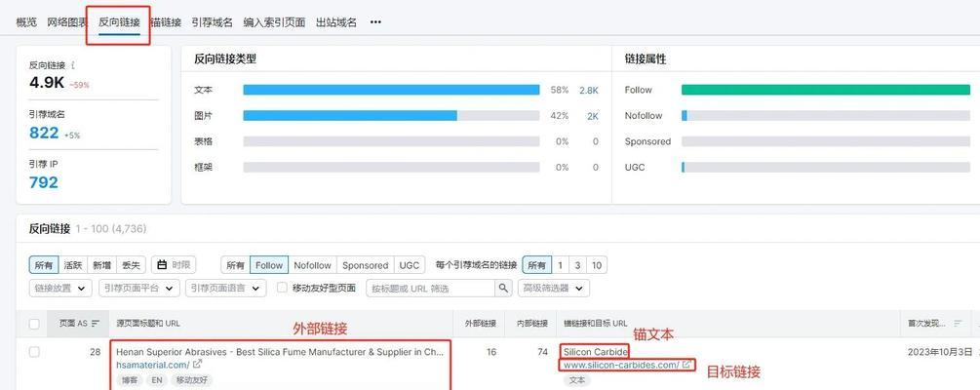The height and width of the screenshot is (390, 980).
Task: Switch to the 出站域名 tab
Action: point(336,22)
